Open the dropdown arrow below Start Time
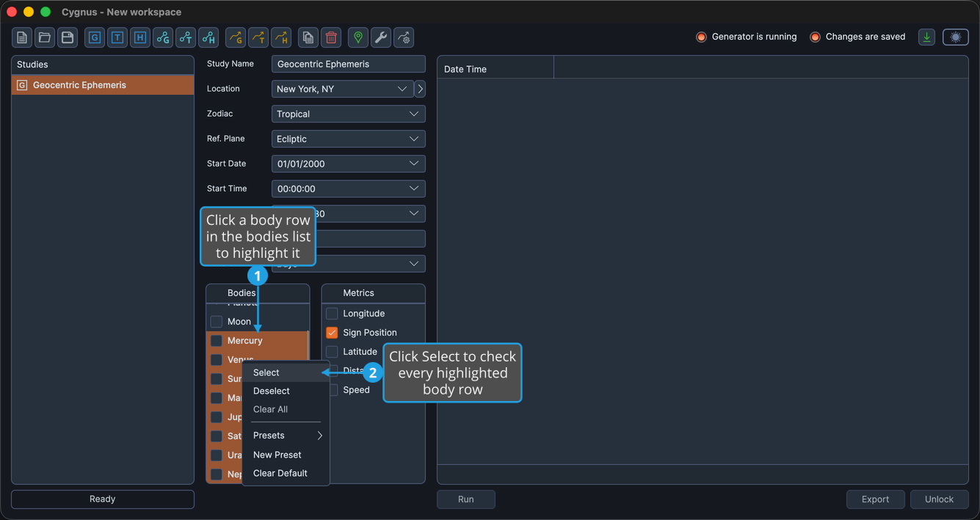The height and width of the screenshot is (520, 980). pyautogui.click(x=414, y=214)
